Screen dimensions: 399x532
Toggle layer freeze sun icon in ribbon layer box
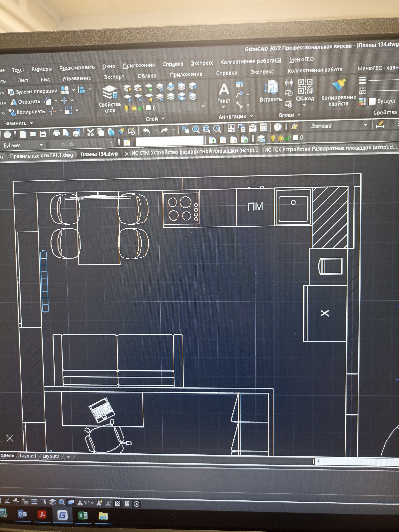coord(134,108)
